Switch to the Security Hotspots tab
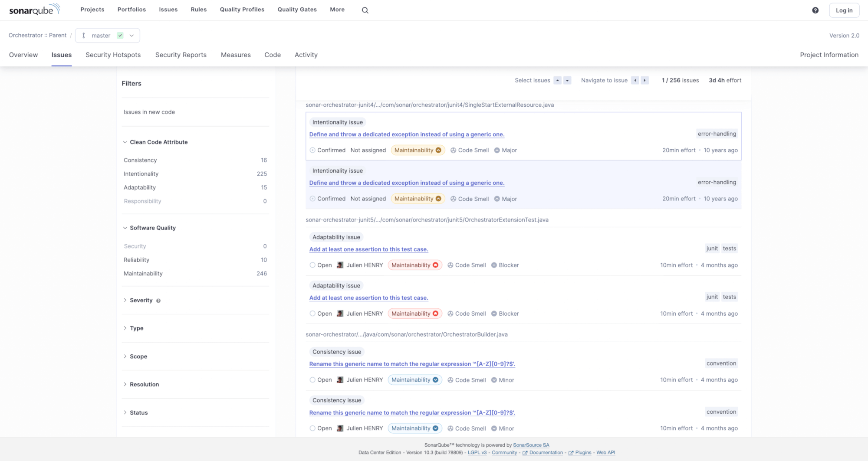This screenshot has width=868, height=461. tap(113, 55)
